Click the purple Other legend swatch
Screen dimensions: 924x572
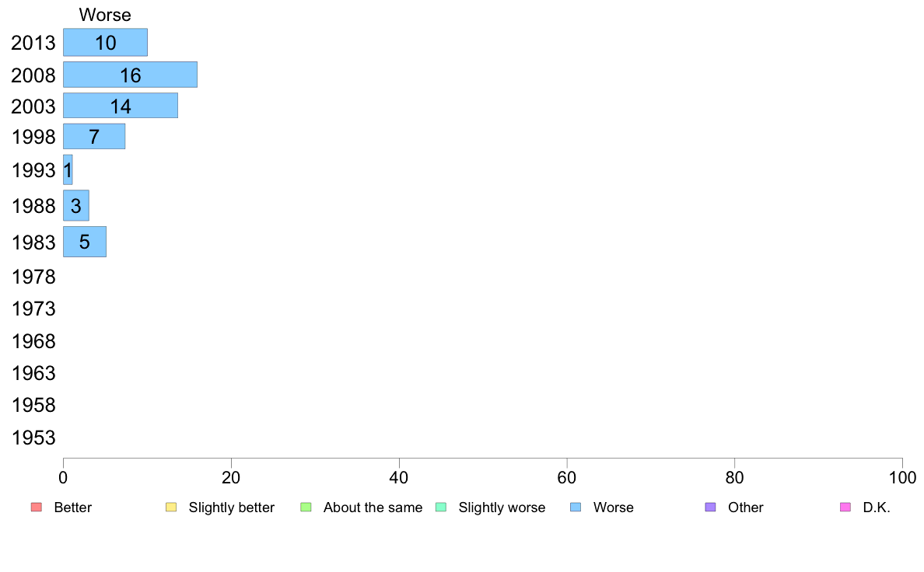tap(711, 507)
